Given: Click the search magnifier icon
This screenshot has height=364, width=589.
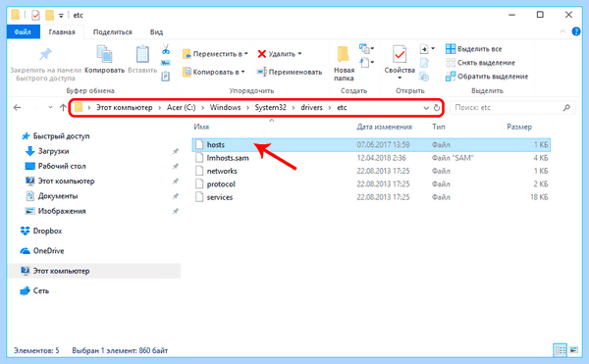Looking at the screenshot, I should click(x=566, y=108).
